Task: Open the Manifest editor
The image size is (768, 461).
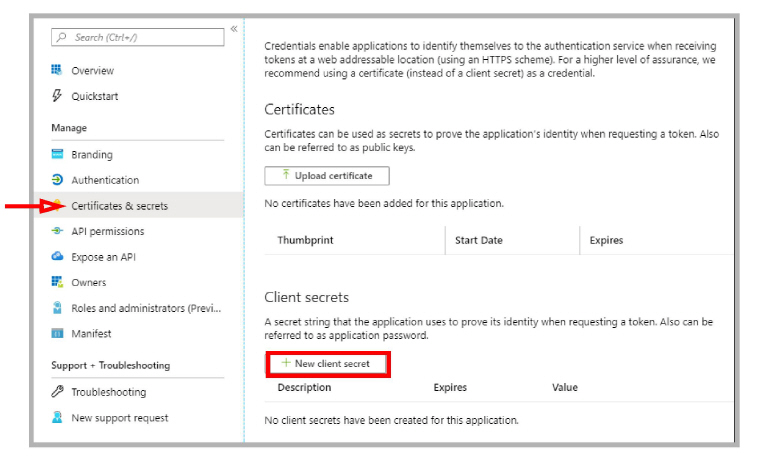Action: [x=91, y=334]
